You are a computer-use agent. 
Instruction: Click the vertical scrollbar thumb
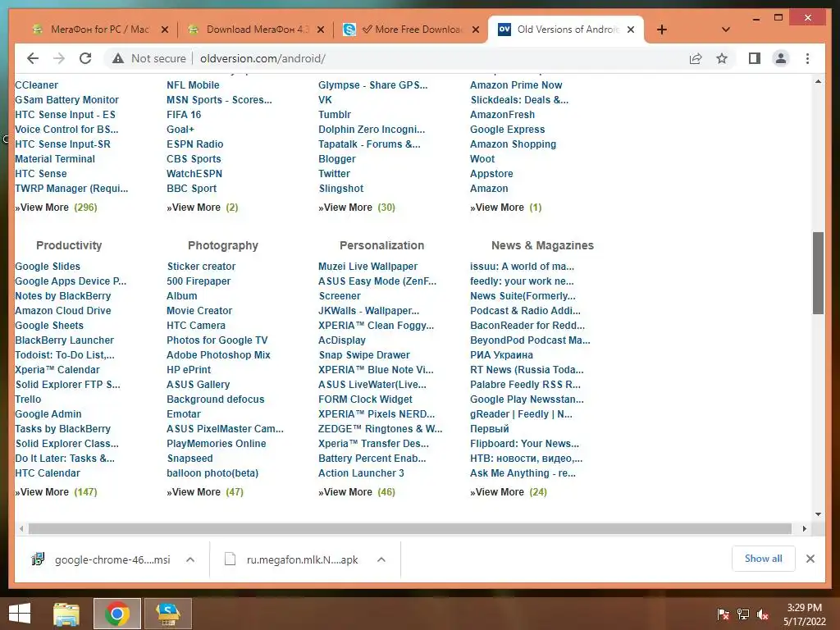click(818, 273)
